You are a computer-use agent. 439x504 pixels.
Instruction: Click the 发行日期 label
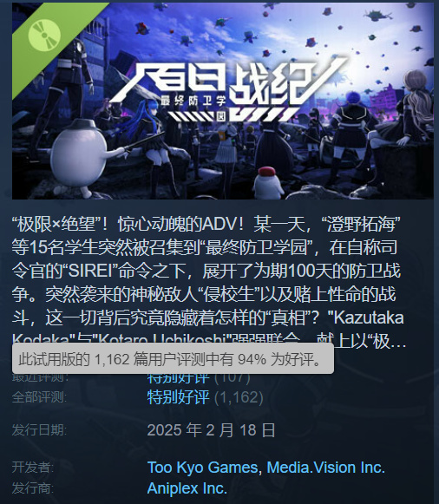[39, 430]
